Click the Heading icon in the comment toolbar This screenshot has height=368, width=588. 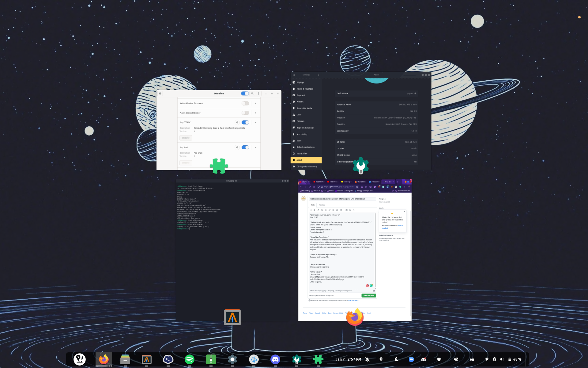click(311, 210)
